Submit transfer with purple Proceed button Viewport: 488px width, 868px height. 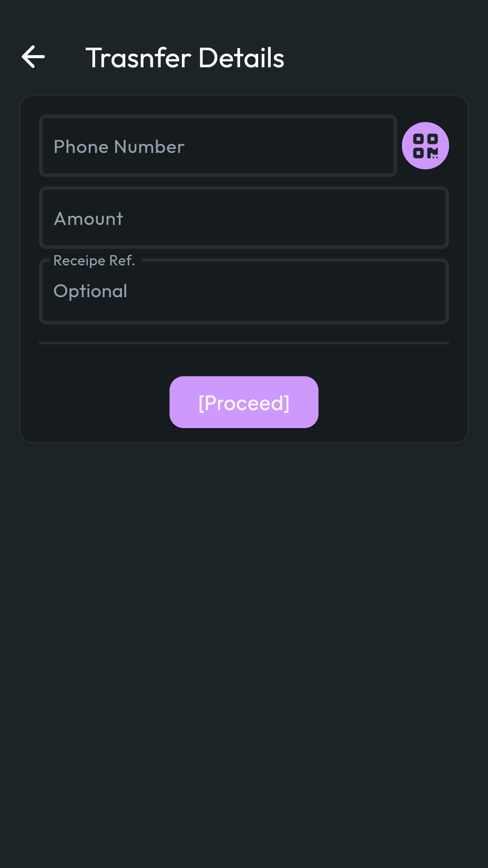pyautogui.click(x=244, y=402)
